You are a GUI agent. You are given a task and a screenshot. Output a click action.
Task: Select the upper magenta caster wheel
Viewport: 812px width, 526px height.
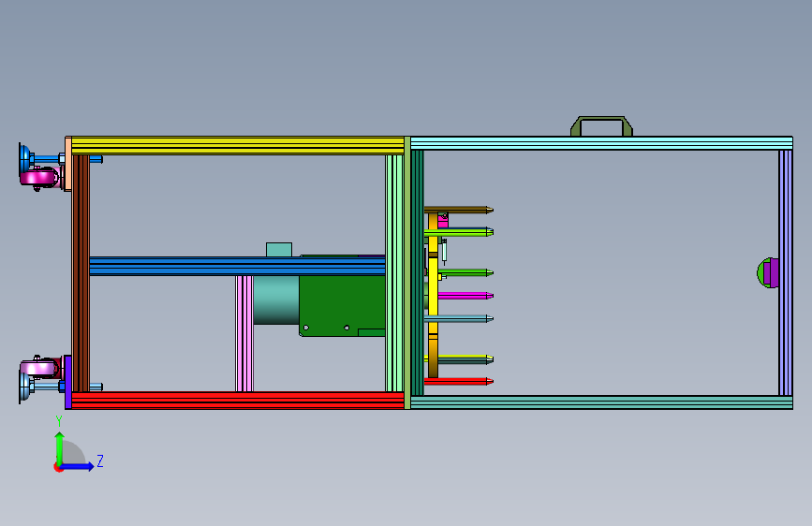click(39, 177)
